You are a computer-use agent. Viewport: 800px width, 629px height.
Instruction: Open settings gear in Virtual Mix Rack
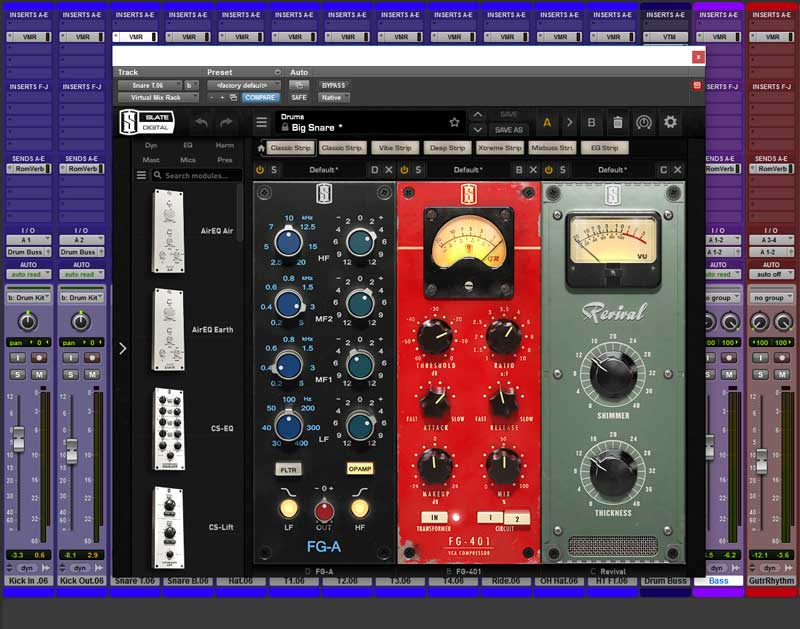click(x=670, y=122)
